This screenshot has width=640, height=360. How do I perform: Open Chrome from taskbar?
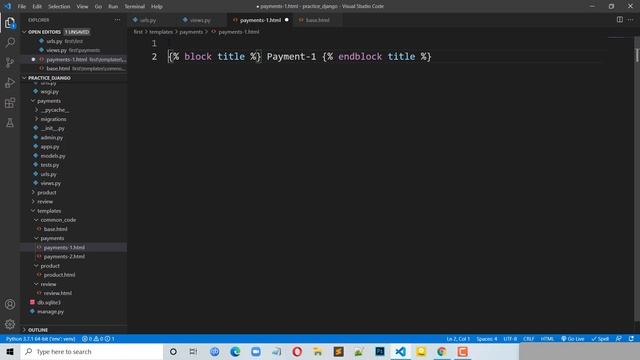click(x=442, y=351)
